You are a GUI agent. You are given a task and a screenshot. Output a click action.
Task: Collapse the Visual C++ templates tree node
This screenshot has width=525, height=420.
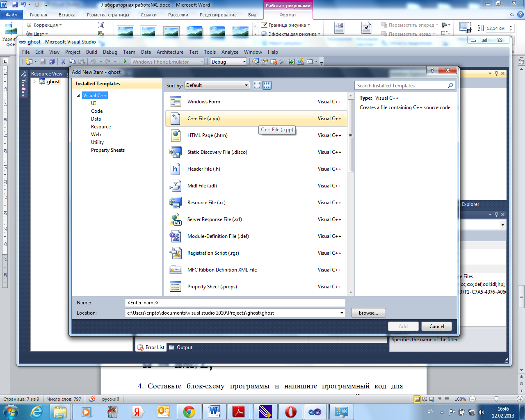click(x=78, y=96)
